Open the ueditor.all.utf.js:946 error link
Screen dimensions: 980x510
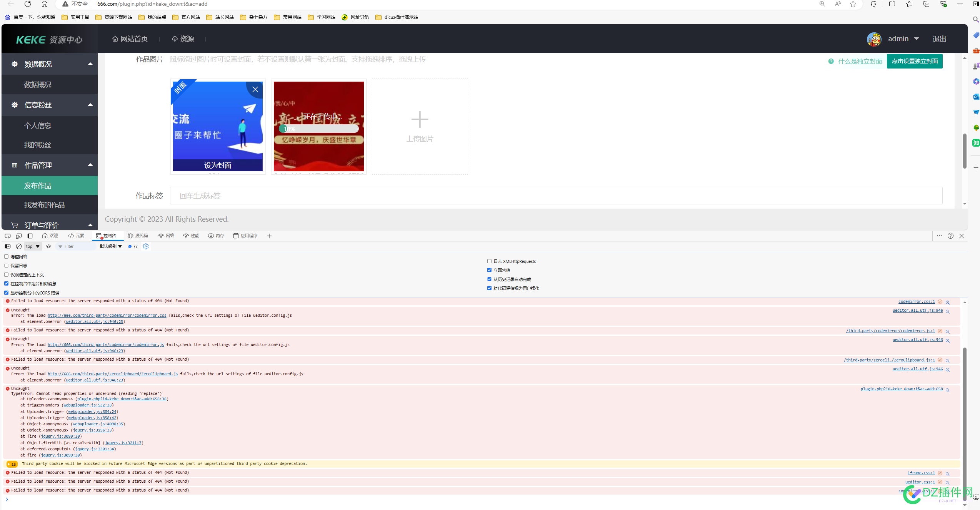click(918, 310)
